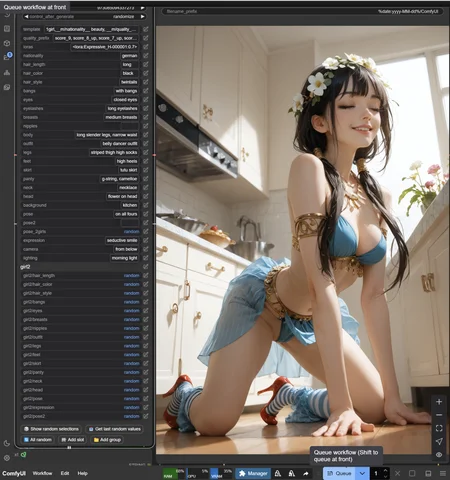The width and height of the screenshot is (450, 480).
Task: Open the templates gallery sidebar icon
Action: [7, 87]
